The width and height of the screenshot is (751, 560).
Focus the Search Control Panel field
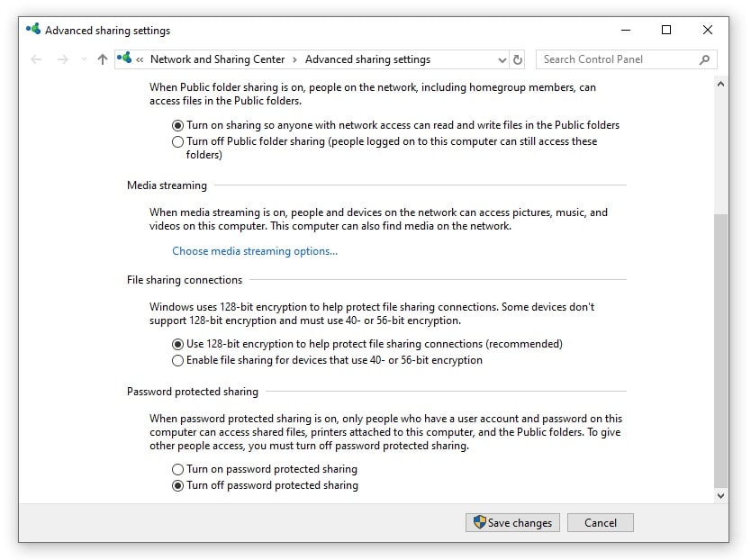click(x=627, y=59)
